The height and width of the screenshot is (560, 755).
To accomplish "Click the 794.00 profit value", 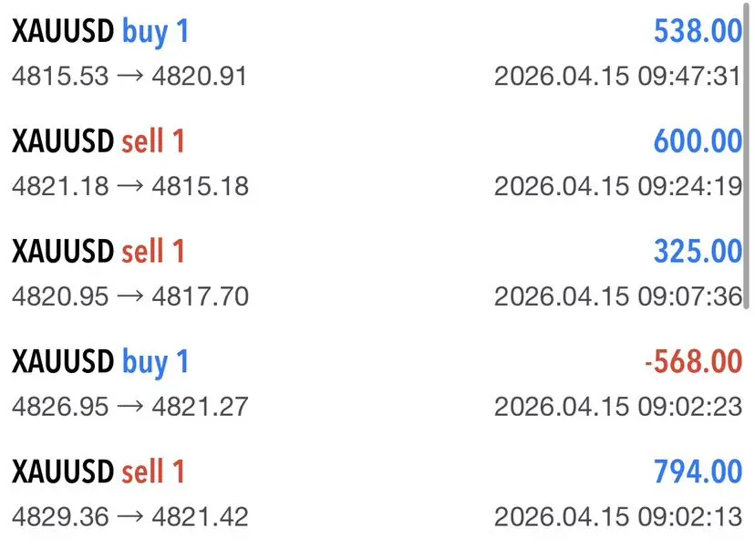I will [x=698, y=472].
